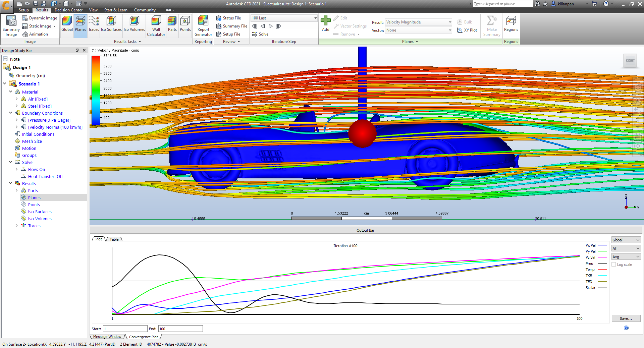This screenshot has height=348, width=644.
Task: Start the Animation tool
Action: coord(35,34)
